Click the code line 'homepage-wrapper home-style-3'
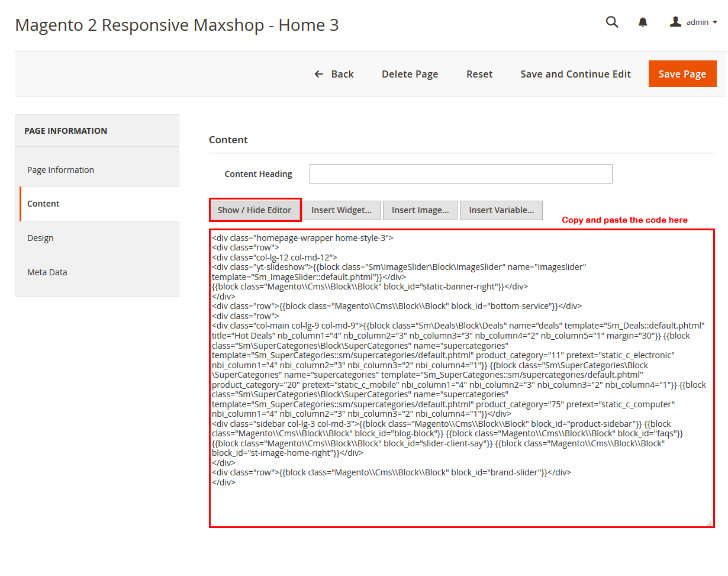 point(302,238)
